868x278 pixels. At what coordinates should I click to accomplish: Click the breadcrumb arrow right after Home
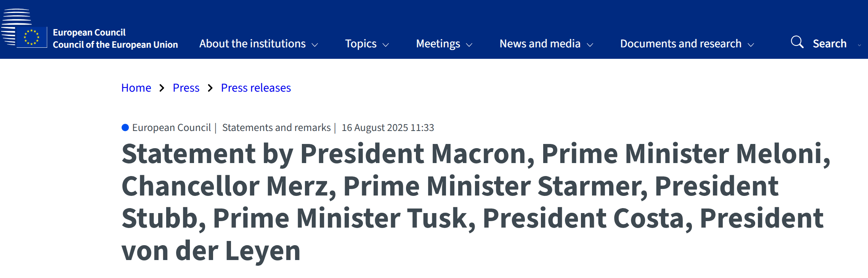(162, 88)
